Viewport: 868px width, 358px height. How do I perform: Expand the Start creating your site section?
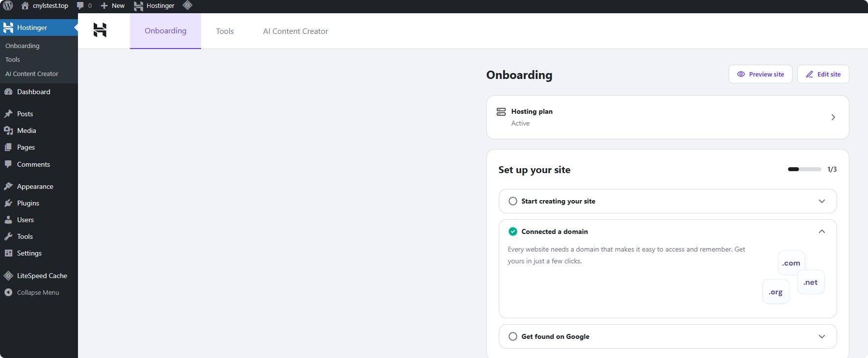point(822,201)
